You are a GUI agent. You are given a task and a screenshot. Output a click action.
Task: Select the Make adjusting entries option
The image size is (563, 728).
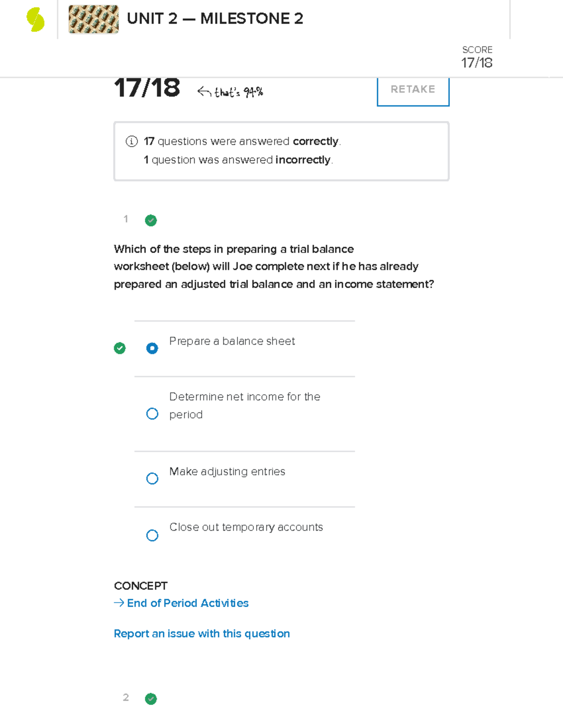click(x=152, y=478)
